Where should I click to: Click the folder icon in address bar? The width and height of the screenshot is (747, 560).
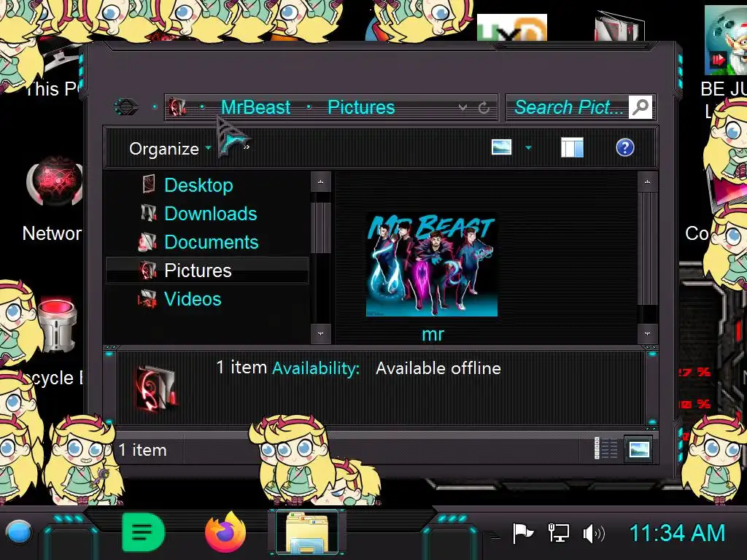177,107
